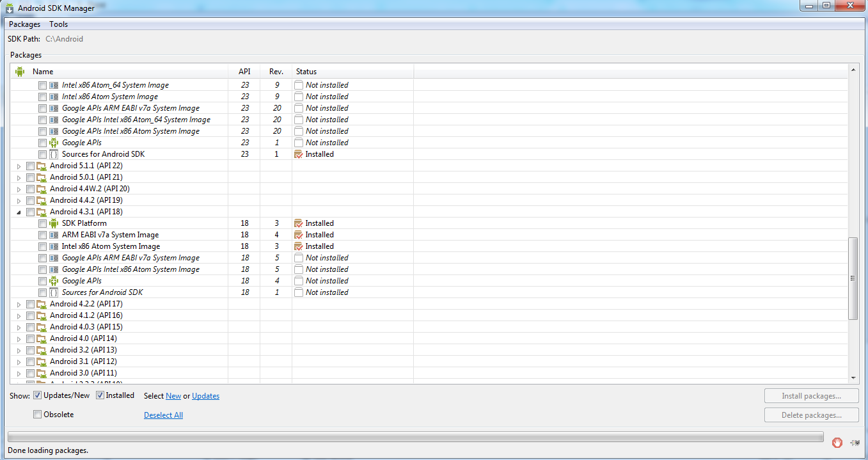Expand Android 4.0.3 (API 15) tree node
Image resolution: width=868 pixels, height=460 pixels.
coord(19,328)
